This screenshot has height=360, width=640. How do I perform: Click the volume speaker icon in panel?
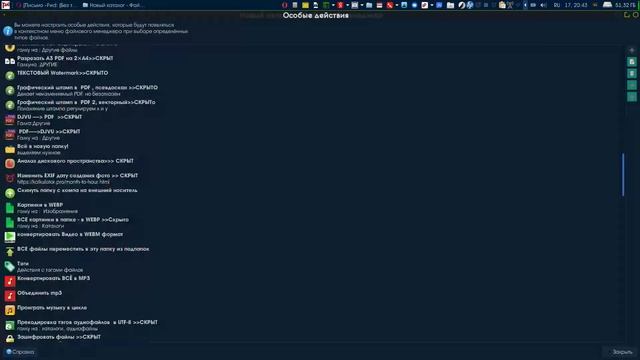[x=543, y=5]
